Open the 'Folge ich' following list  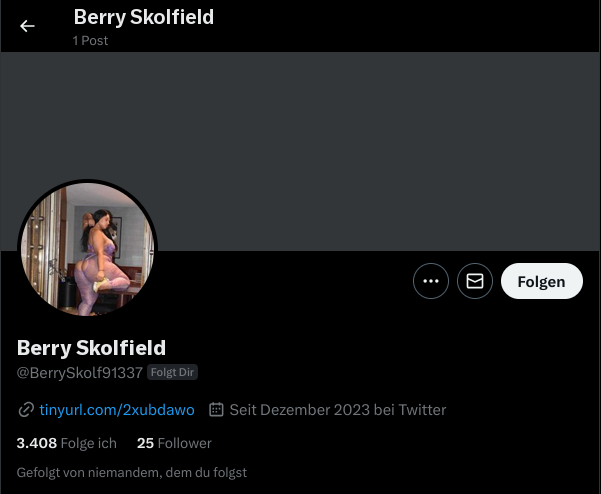67,443
